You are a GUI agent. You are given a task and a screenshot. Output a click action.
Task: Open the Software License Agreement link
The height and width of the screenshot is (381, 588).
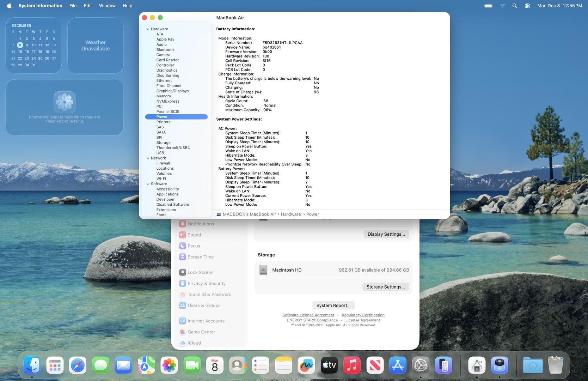[308, 315]
